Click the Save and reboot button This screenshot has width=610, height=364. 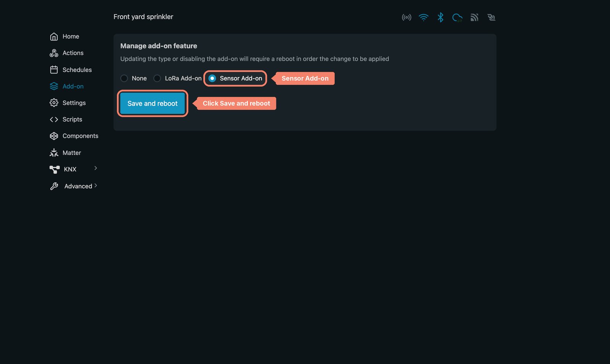[x=152, y=103]
